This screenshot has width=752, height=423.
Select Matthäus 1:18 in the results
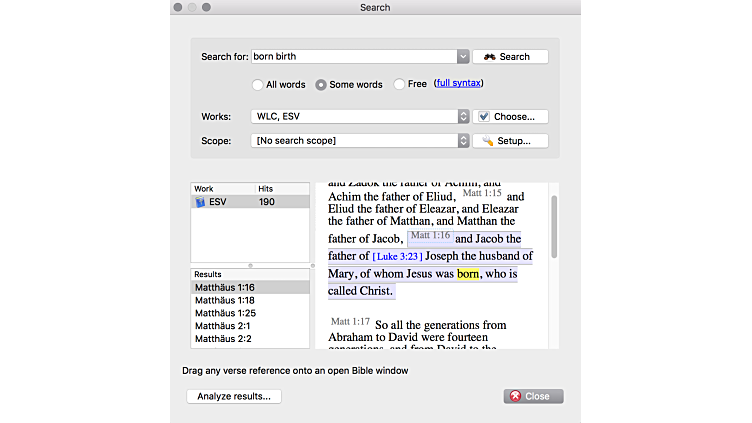(x=225, y=300)
